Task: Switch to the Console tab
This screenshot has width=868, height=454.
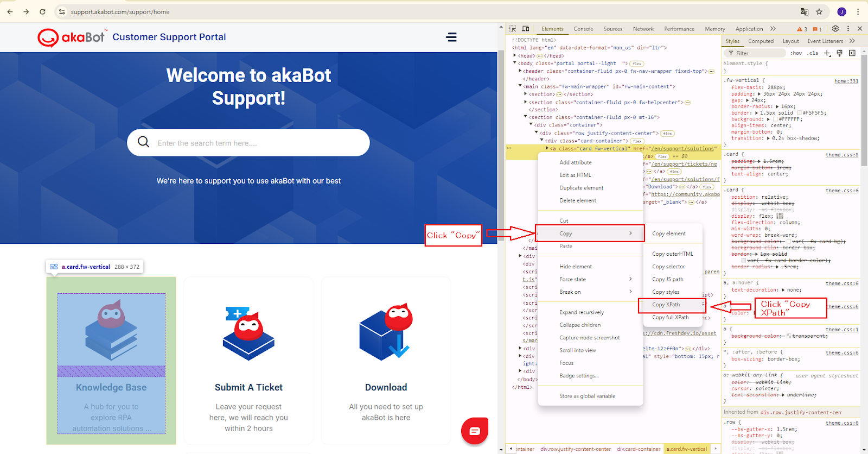Action: click(583, 29)
